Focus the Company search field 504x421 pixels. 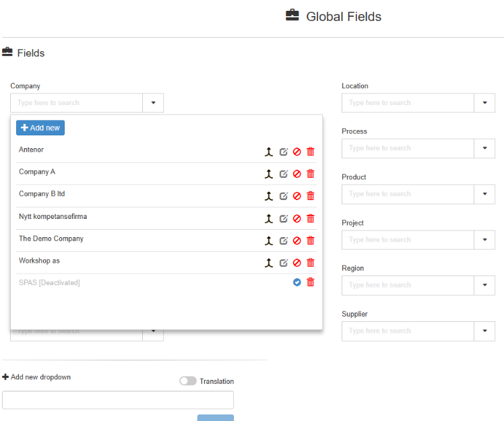77,103
